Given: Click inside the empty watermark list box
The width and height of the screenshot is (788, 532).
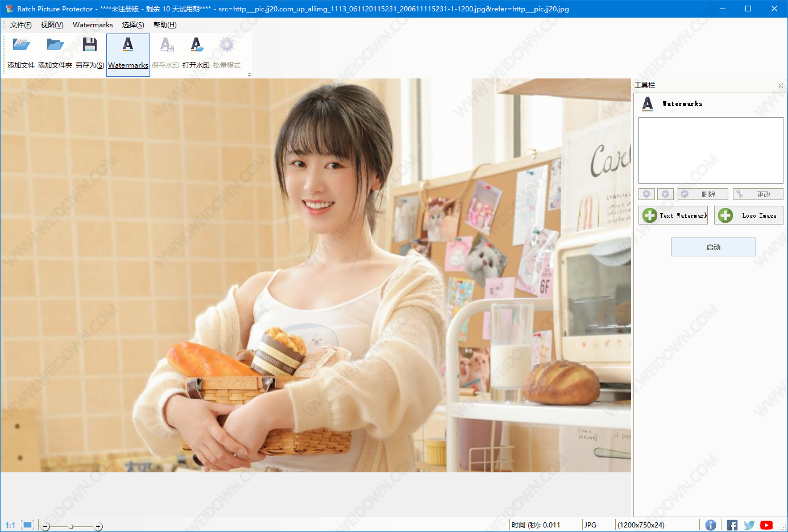Looking at the screenshot, I should 711,150.
